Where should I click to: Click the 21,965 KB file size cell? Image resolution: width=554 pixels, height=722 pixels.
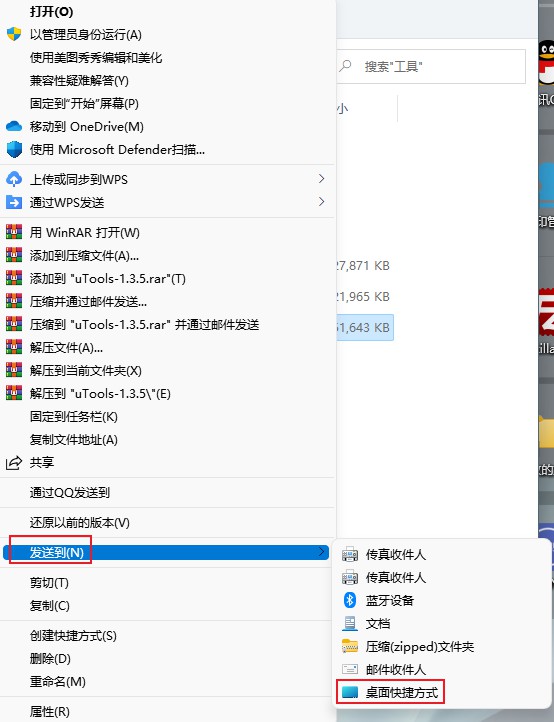tap(363, 297)
